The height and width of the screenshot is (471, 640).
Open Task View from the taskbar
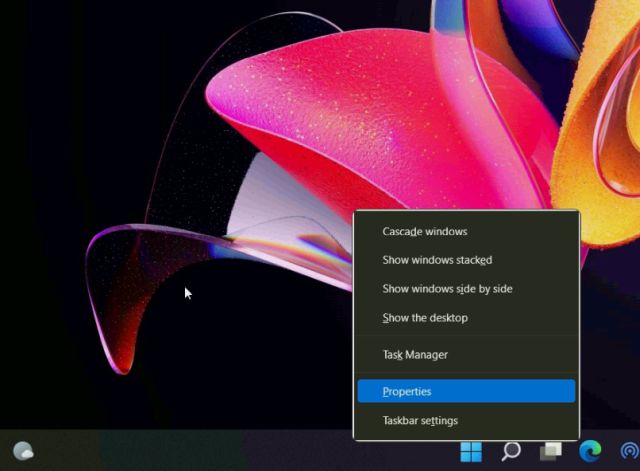tap(550, 451)
